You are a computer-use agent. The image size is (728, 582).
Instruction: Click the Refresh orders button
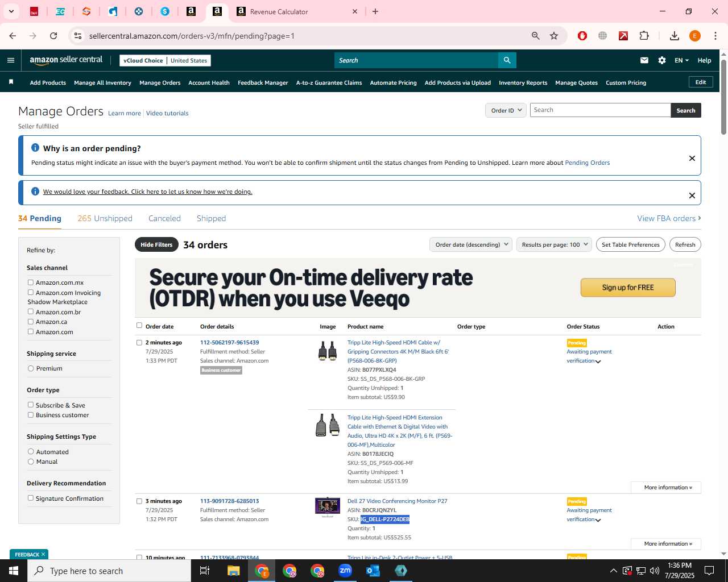click(685, 244)
